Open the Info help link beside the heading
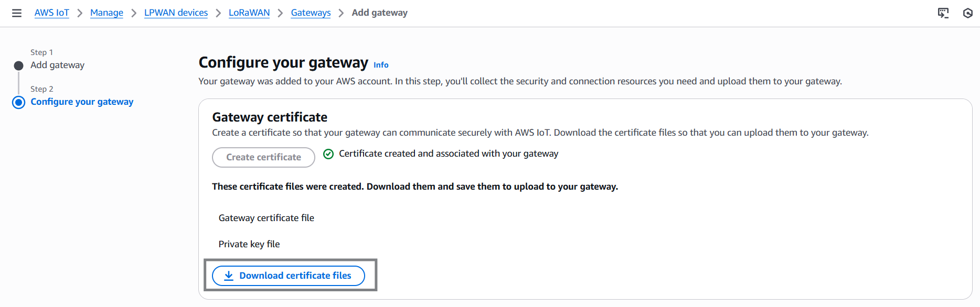The width and height of the screenshot is (980, 307). (381, 64)
